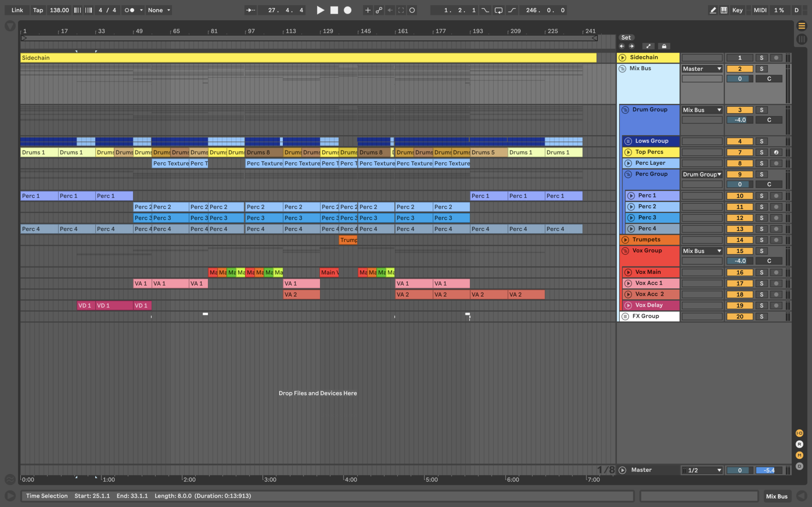Image resolution: width=812 pixels, height=507 pixels.
Task: Deactivate the Sidechain track activator 1
Action: pyautogui.click(x=740, y=58)
